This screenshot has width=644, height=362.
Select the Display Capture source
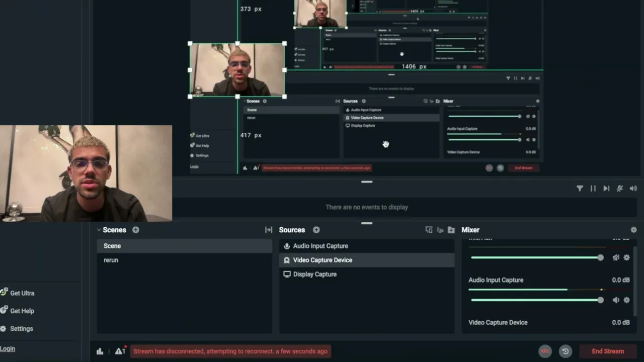[367, 274]
